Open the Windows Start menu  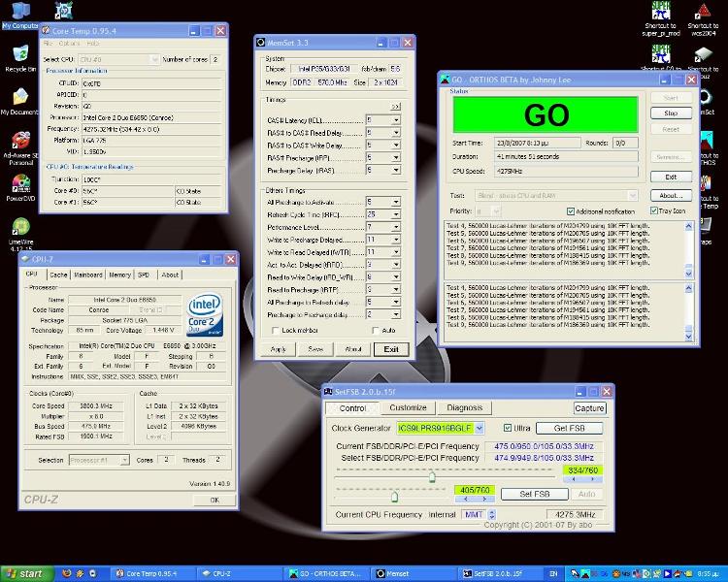(x=25, y=573)
